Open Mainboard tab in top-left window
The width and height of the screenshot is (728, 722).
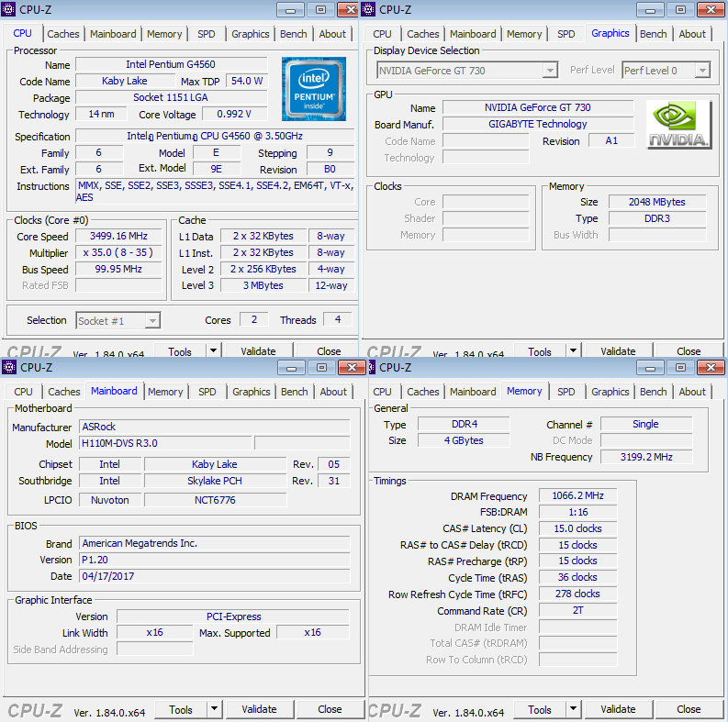coord(113,34)
